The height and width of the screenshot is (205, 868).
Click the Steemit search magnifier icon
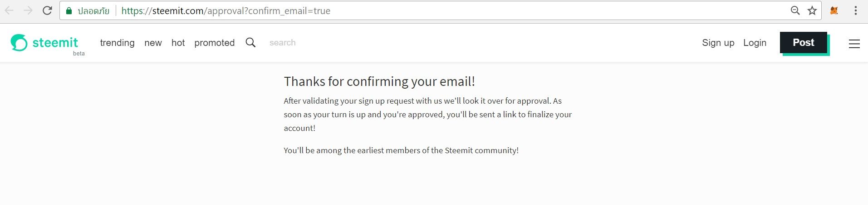coord(250,43)
